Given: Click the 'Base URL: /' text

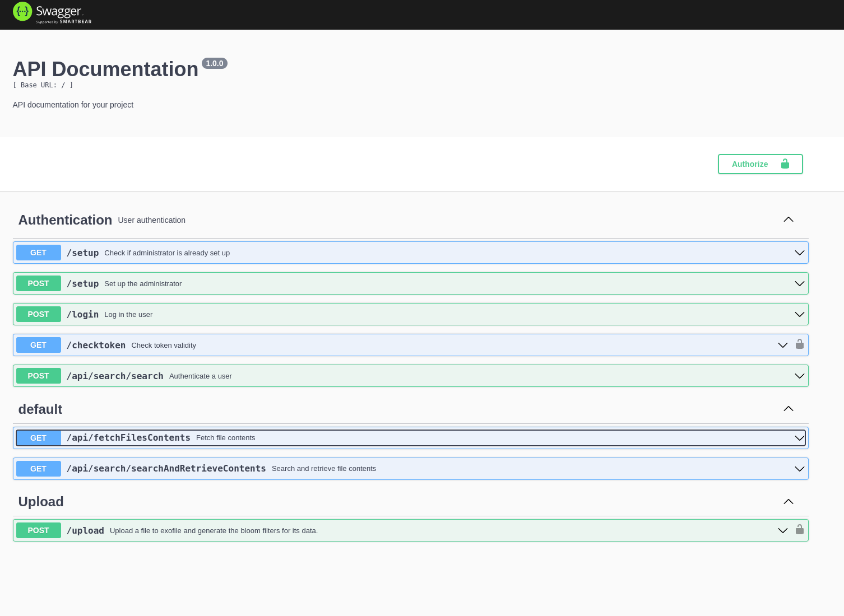Looking at the screenshot, I should pos(43,85).
